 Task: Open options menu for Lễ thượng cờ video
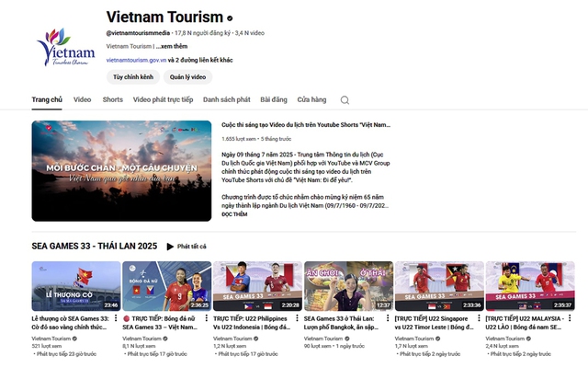116,318
